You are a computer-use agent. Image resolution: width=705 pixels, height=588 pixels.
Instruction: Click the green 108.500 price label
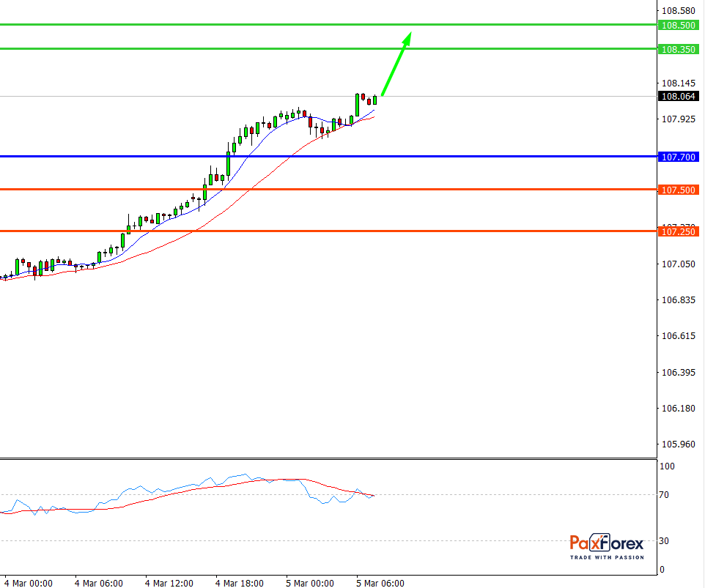coord(678,25)
